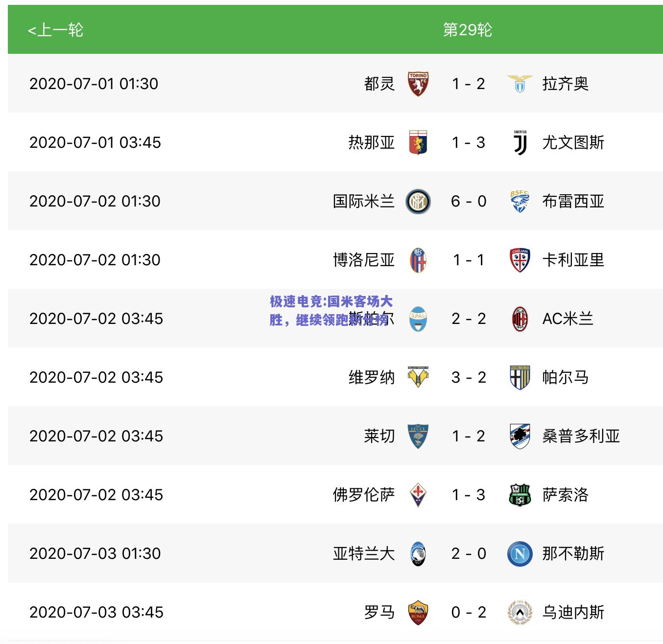Click the Sassuolo green badge

coord(520,495)
